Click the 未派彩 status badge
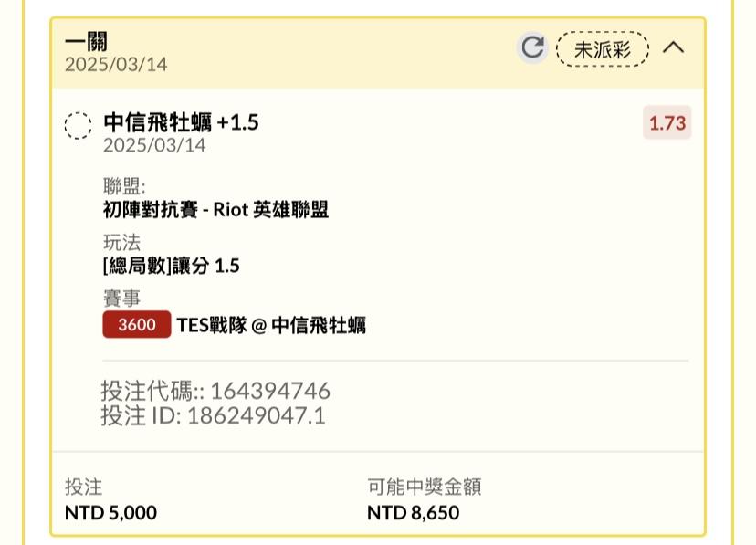The image size is (756, 545). (x=603, y=48)
